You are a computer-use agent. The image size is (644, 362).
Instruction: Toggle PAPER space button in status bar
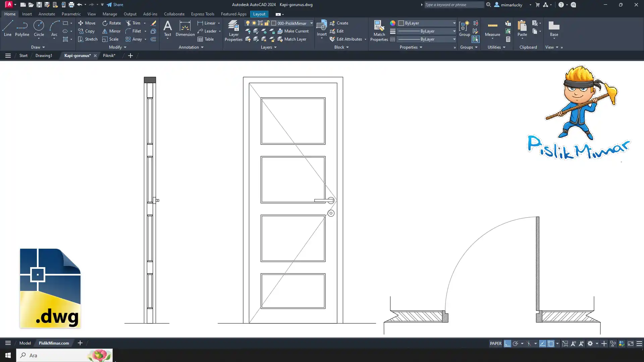(x=495, y=344)
